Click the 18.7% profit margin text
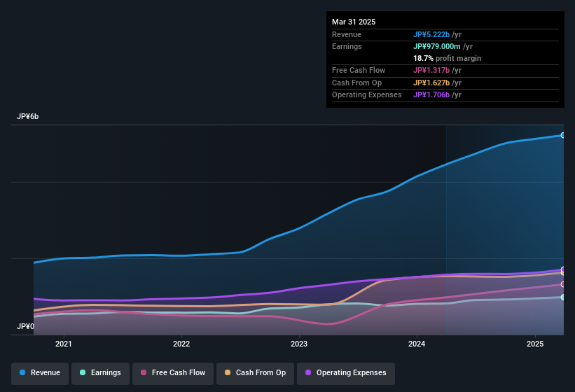The height and width of the screenshot is (392, 575). [x=447, y=58]
